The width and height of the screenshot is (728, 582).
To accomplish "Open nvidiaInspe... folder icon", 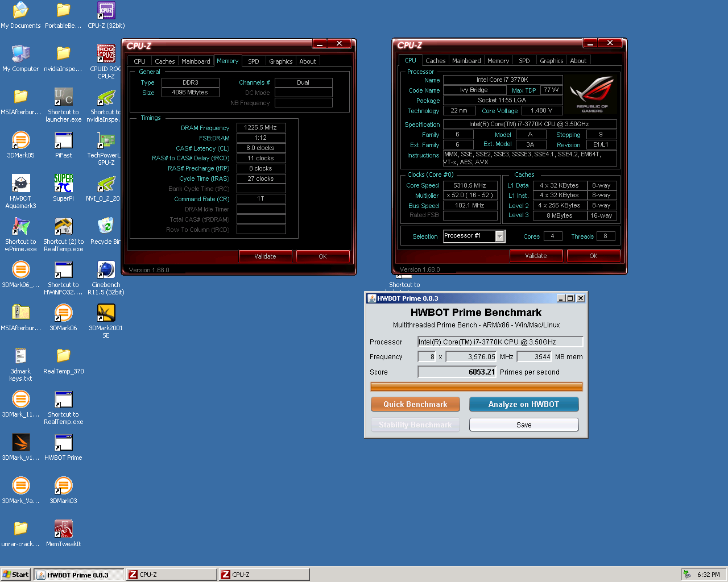I will [x=63, y=59].
